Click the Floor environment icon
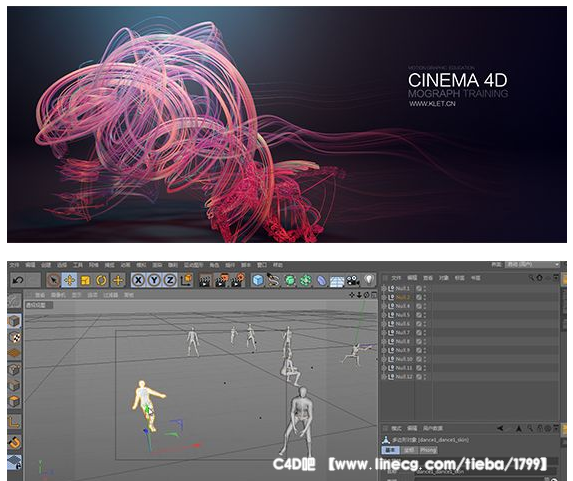Viewport: 573px width, 481px height. click(337, 281)
